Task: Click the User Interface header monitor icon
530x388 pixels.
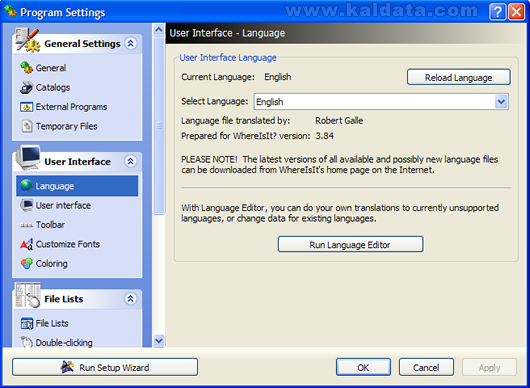Action: [x=28, y=157]
